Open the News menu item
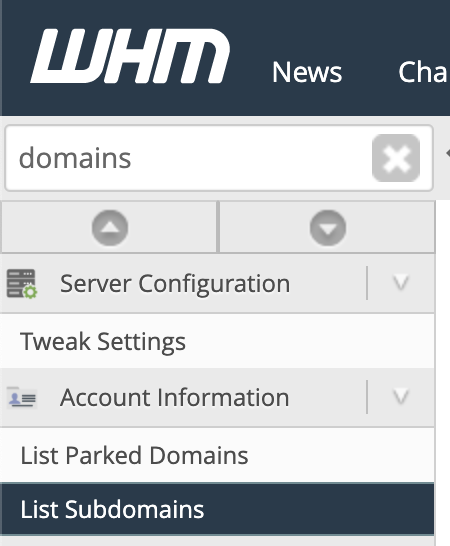Screen dimensions: 450x546 (x=307, y=72)
